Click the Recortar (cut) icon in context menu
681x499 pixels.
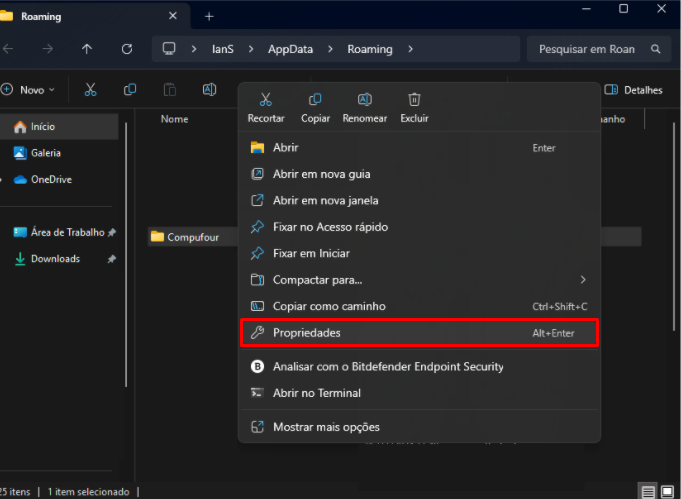pos(265,100)
